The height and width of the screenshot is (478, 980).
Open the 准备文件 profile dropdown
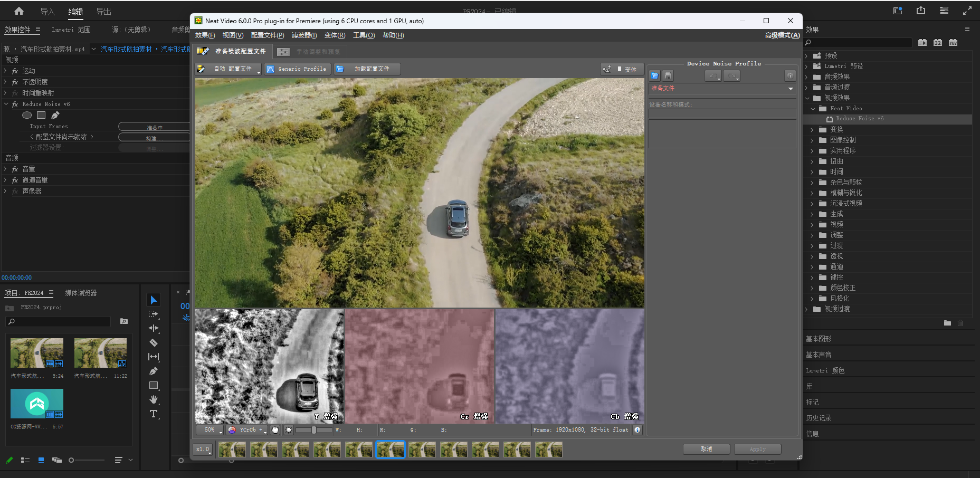(722, 89)
